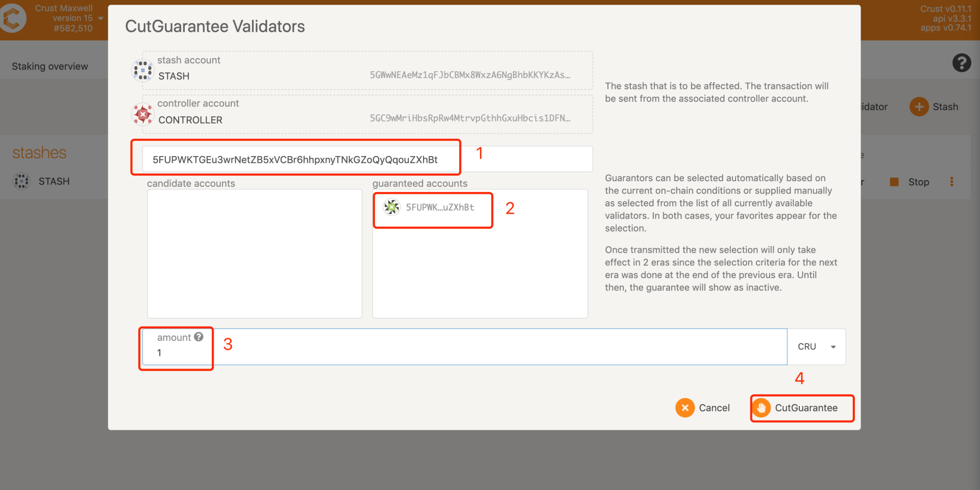Screen dimensions: 980x490
Task: Click the amount help tooltip icon
Action: pos(199,337)
